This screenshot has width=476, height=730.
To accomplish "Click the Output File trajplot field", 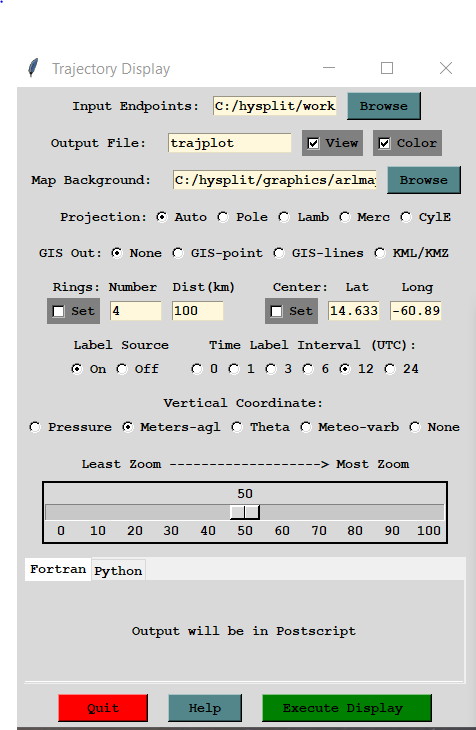I will 230,143.
